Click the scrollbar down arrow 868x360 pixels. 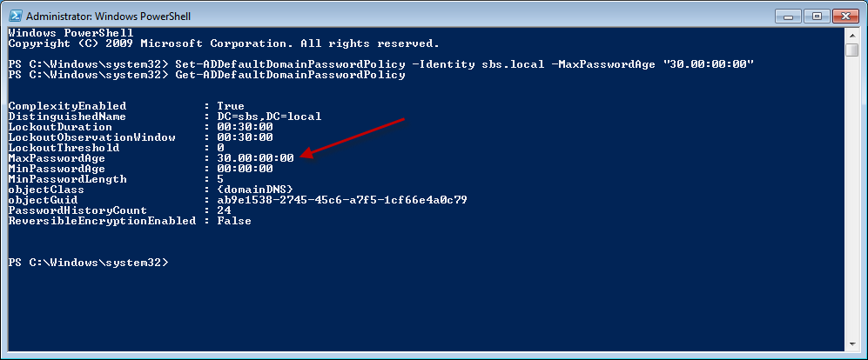click(x=852, y=343)
